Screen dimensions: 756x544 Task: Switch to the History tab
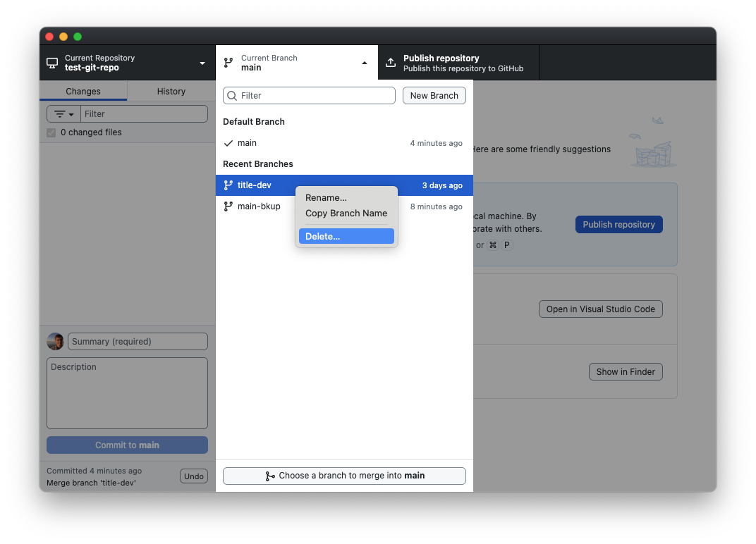click(171, 91)
